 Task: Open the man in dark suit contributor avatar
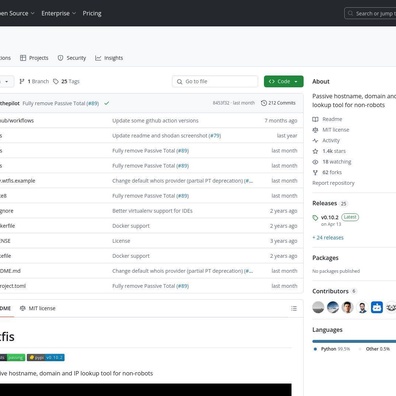[x=362, y=307]
